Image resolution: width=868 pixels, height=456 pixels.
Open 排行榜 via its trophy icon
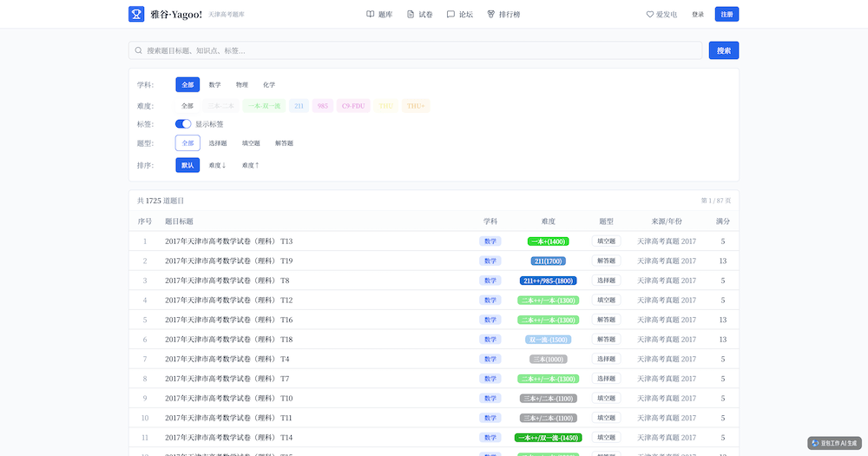(491, 15)
